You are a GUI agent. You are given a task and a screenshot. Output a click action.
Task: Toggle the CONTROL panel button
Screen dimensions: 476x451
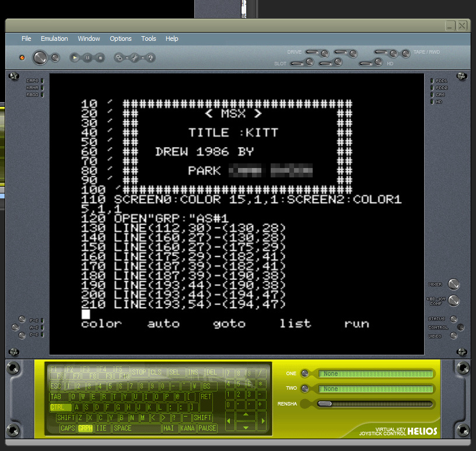(x=460, y=327)
